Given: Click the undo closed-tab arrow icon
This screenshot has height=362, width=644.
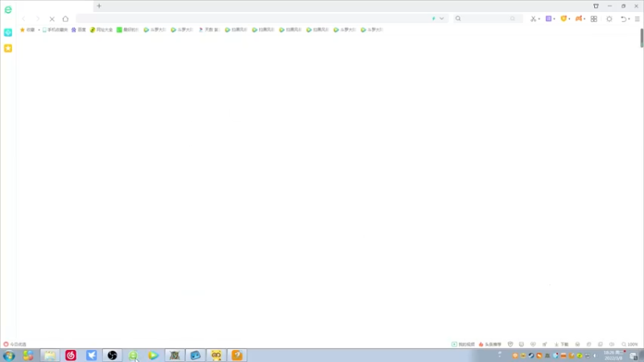Looking at the screenshot, I should pyautogui.click(x=623, y=19).
